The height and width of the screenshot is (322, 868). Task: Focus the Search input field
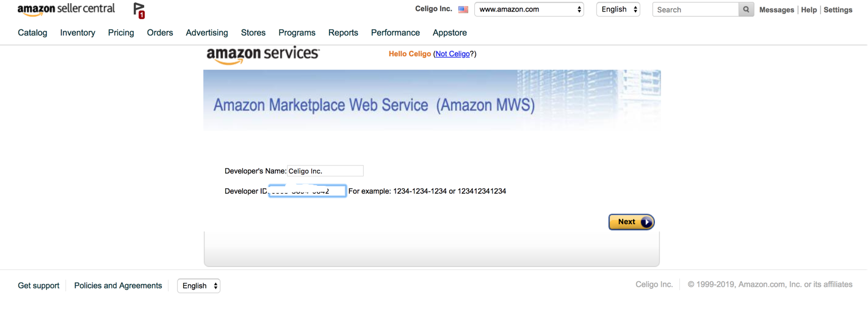(695, 10)
